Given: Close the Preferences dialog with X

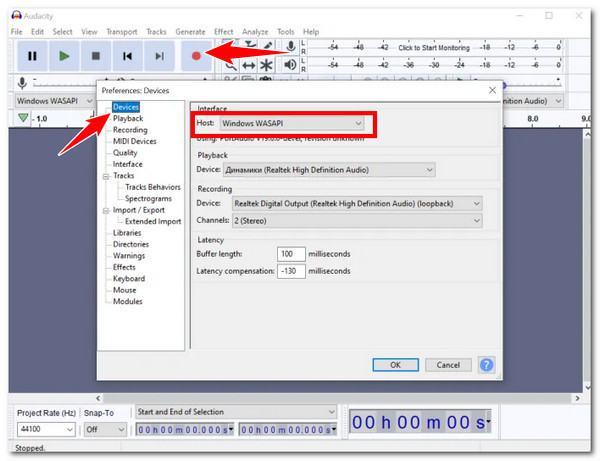Looking at the screenshot, I should click(x=492, y=90).
